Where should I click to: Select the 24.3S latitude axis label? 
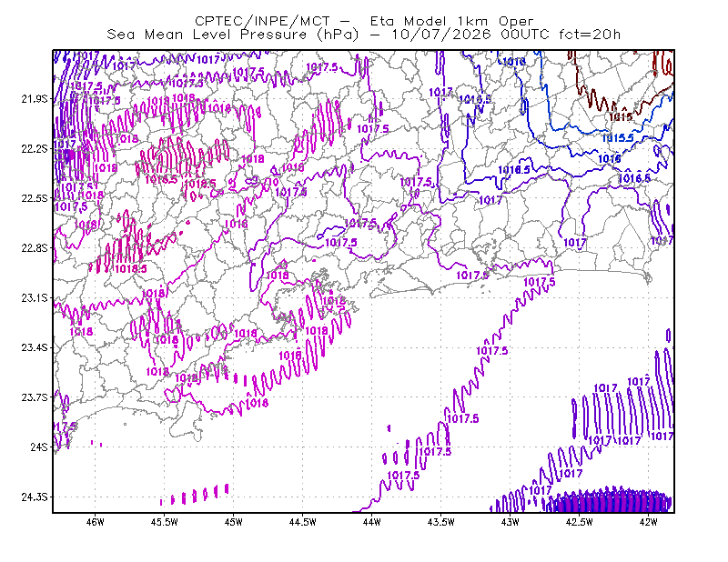(x=35, y=497)
